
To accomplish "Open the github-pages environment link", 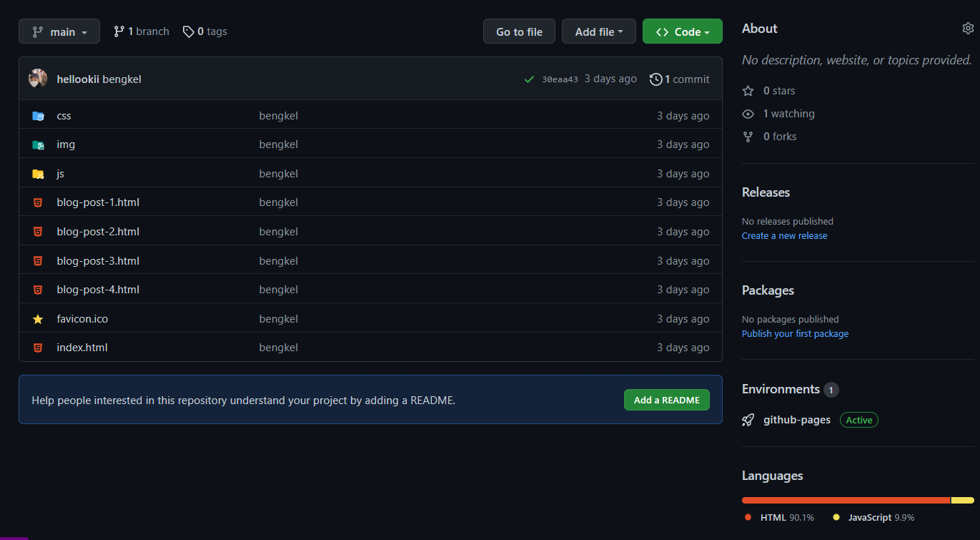I will pos(797,420).
